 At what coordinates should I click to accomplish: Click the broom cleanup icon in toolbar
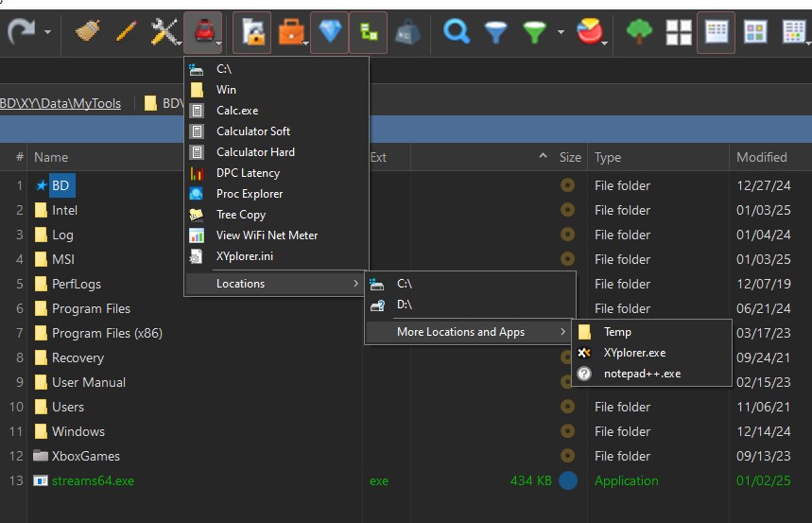pos(88,33)
